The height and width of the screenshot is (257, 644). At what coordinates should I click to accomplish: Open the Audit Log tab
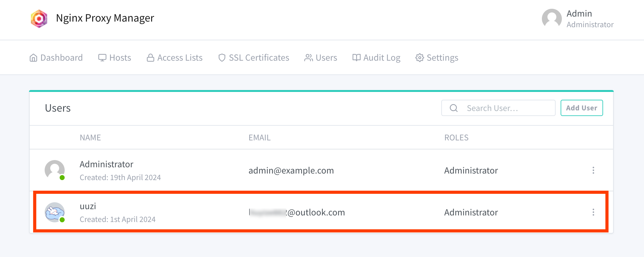point(376,58)
